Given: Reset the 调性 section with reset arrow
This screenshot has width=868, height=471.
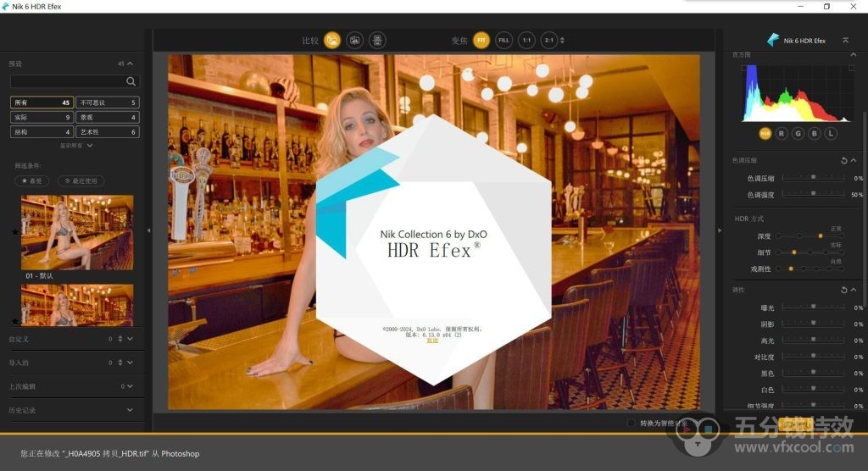Looking at the screenshot, I should [x=843, y=290].
